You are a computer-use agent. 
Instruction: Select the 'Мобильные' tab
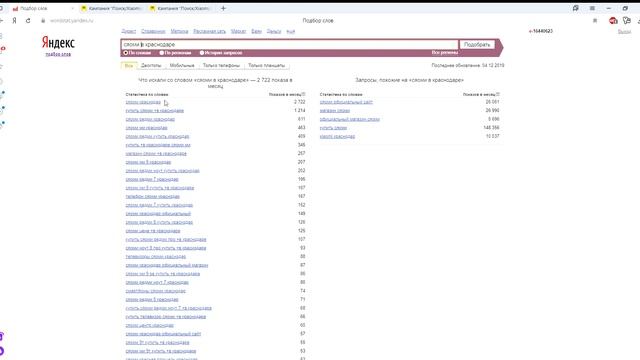[x=182, y=65]
